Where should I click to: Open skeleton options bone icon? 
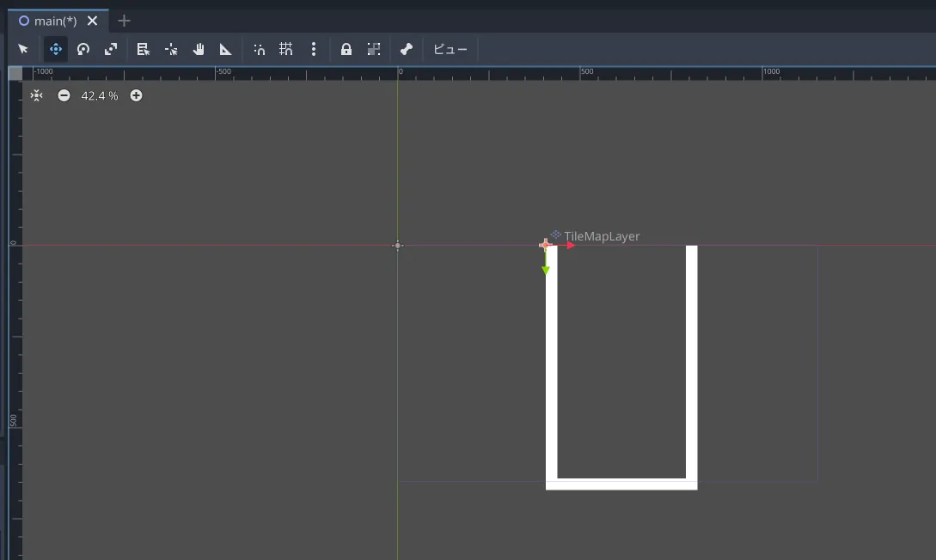click(x=407, y=50)
